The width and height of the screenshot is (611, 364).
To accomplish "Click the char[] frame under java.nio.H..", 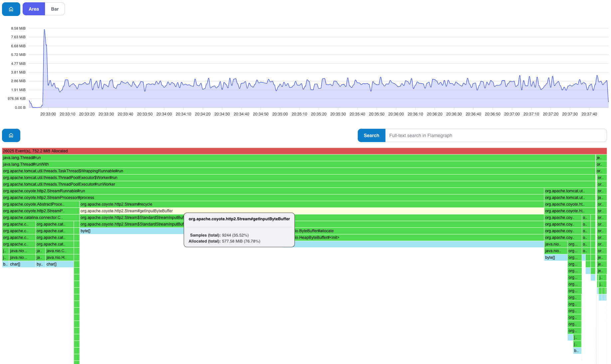I will click(x=60, y=264).
